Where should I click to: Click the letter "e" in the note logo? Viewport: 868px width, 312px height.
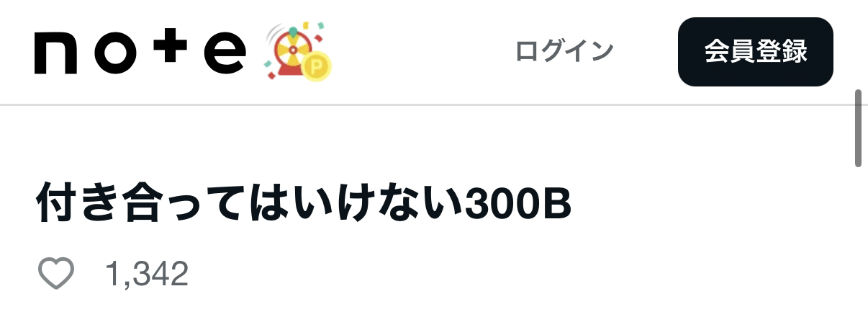click(x=224, y=53)
